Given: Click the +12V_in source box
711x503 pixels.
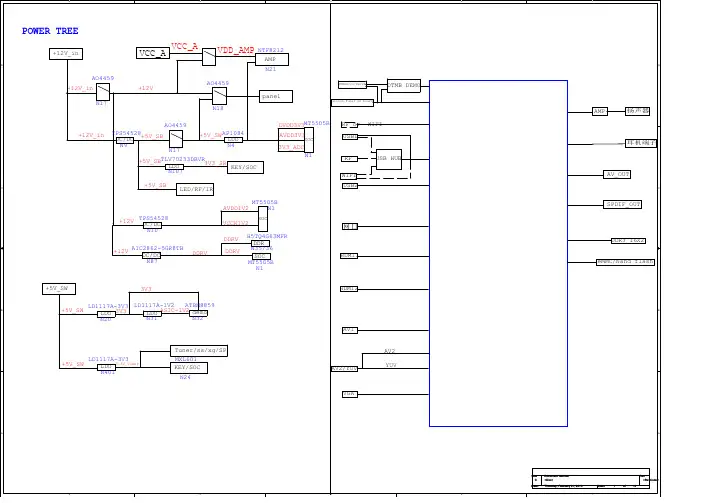Looking at the screenshot, I should coord(66,54).
